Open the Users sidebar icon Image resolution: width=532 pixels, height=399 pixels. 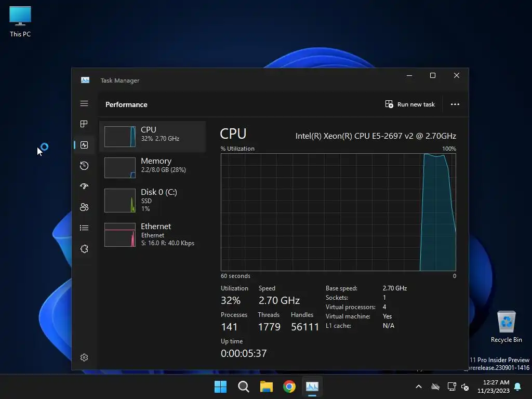(84, 207)
